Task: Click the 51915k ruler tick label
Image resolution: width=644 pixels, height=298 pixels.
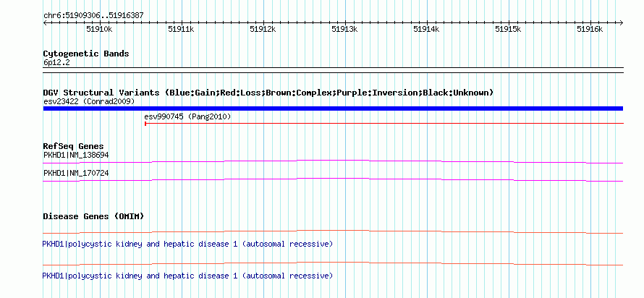Action: point(508,29)
